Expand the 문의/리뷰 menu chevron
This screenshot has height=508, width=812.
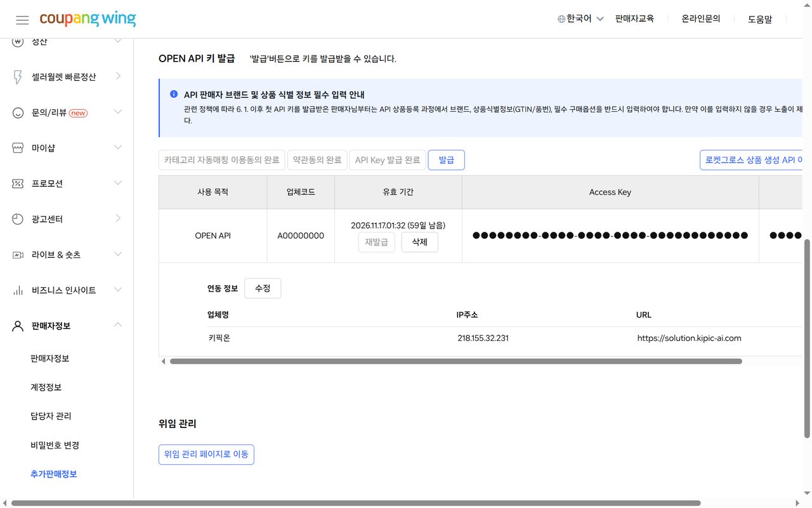tap(118, 112)
